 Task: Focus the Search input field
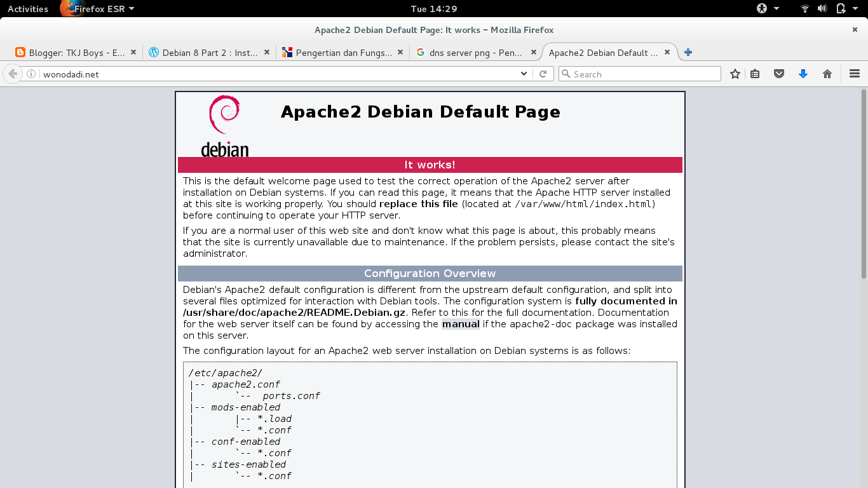coord(640,74)
